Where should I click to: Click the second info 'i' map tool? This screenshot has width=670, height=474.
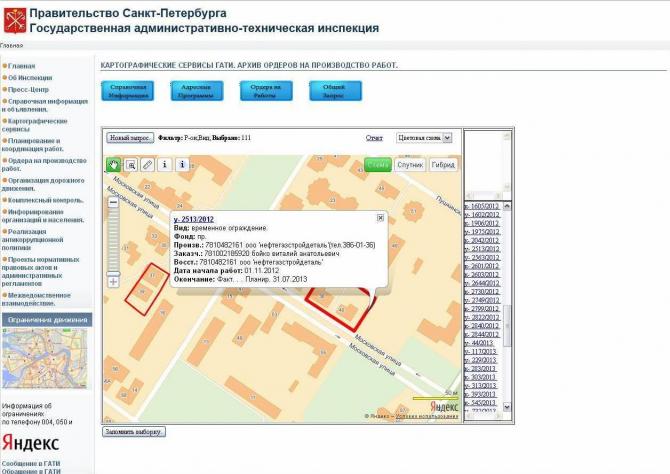[x=182, y=164]
